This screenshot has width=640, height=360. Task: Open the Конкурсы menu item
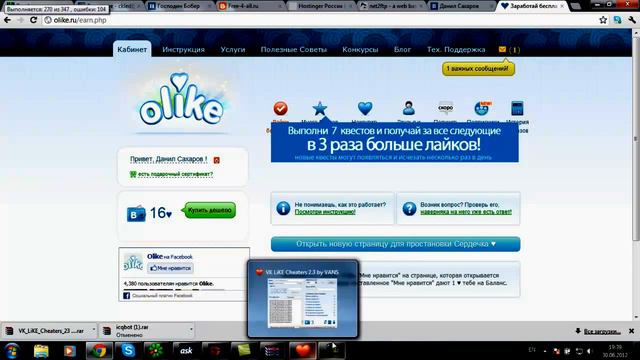pyautogui.click(x=360, y=49)
